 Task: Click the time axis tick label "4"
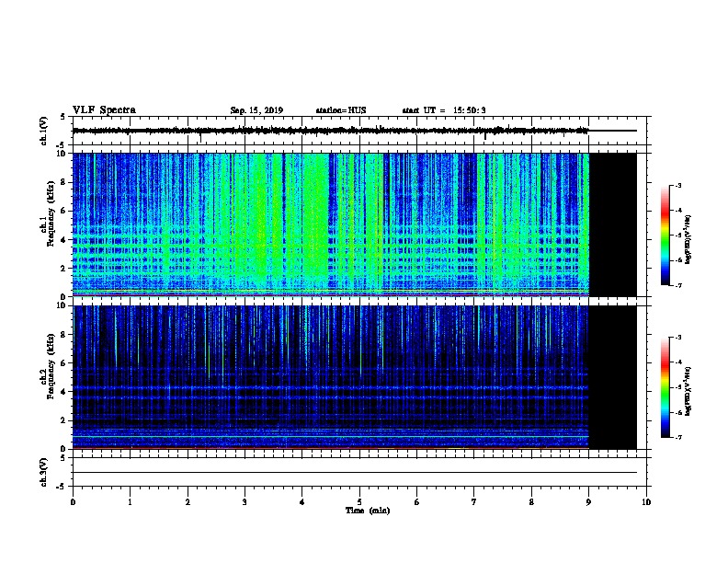coord(302,502)
